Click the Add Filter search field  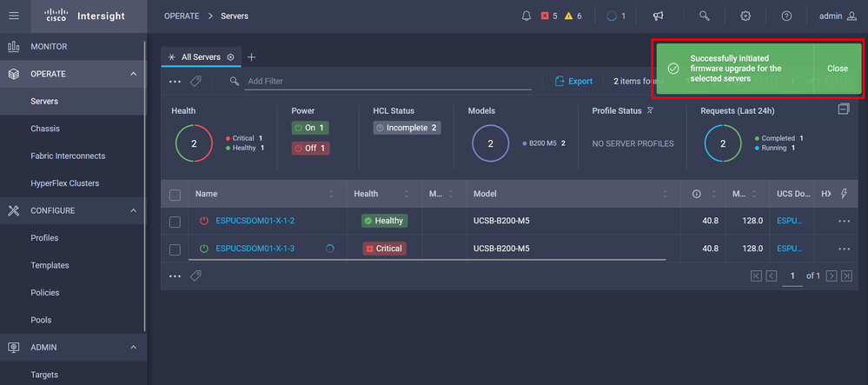click(388, 82)
